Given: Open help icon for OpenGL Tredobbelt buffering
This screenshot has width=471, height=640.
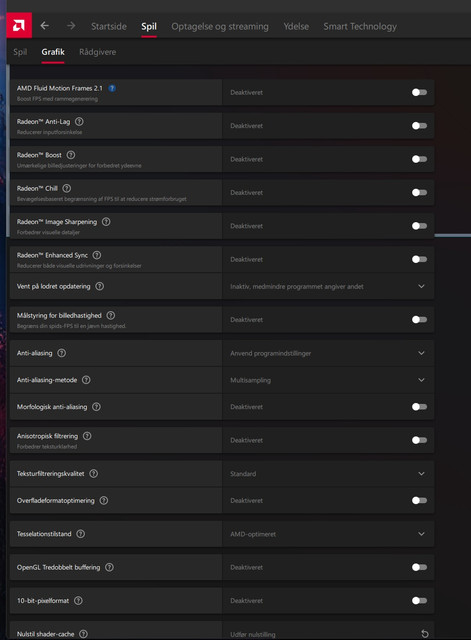Looking at the screenshot, I should [x=109, y=567].
